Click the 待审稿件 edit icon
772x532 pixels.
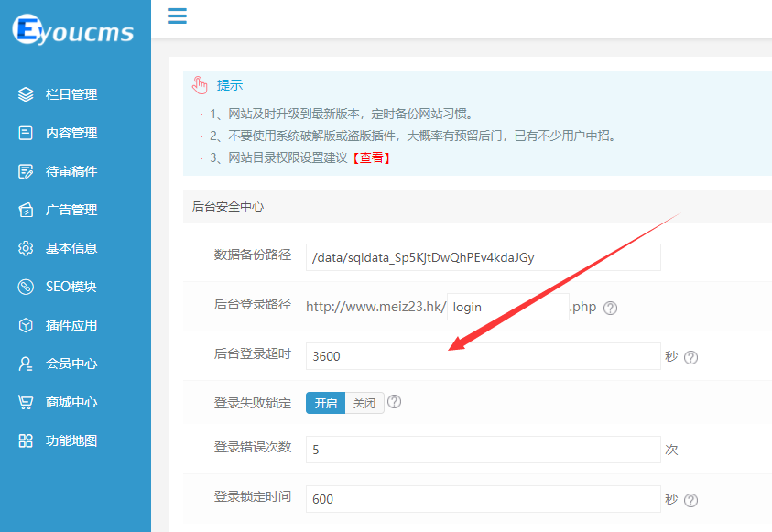[x=26, y=171]
